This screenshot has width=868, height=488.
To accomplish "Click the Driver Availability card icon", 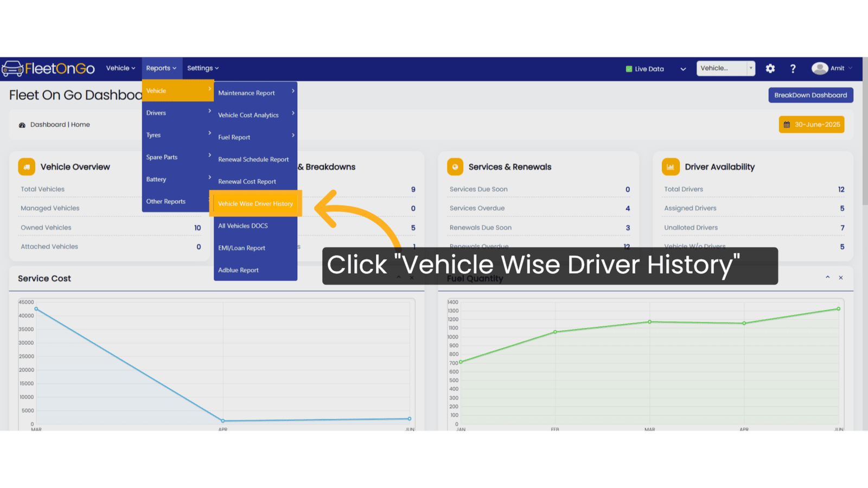I will [671, 167].
